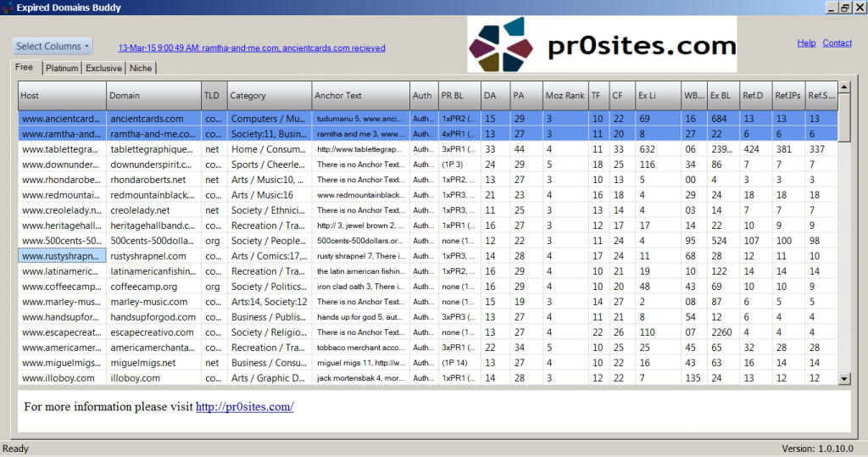Sort by the CF column header

click(622, 95)
